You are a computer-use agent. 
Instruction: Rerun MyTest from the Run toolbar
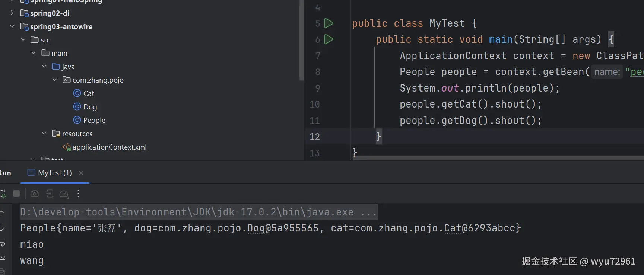[3, 194]
